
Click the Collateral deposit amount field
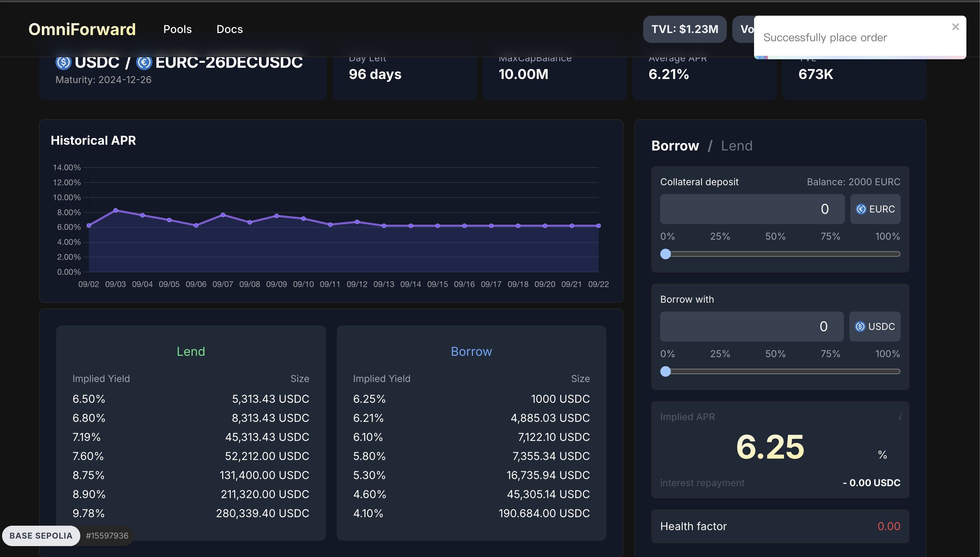coord(752,209)
